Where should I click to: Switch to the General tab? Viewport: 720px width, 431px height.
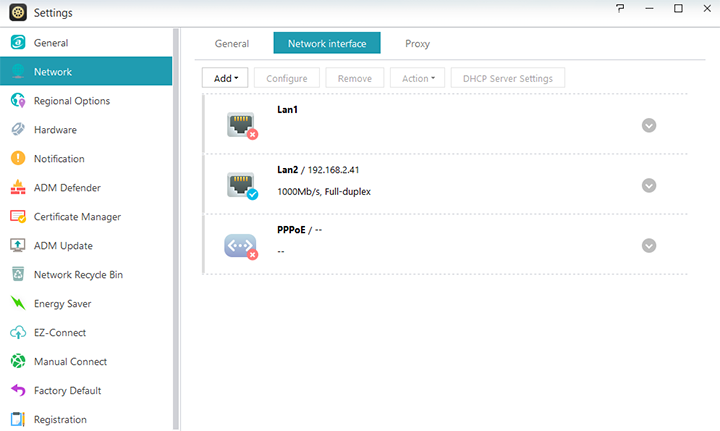tap(232, 44)
